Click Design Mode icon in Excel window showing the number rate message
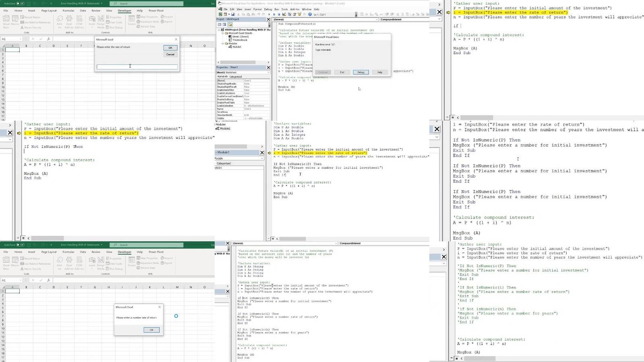Viewport: 644px width, 362px height. click(x=101, y=262)
